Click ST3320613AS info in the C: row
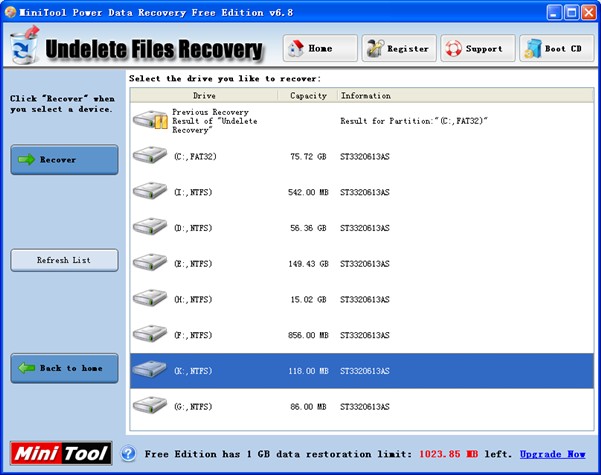 coord(365,156)
